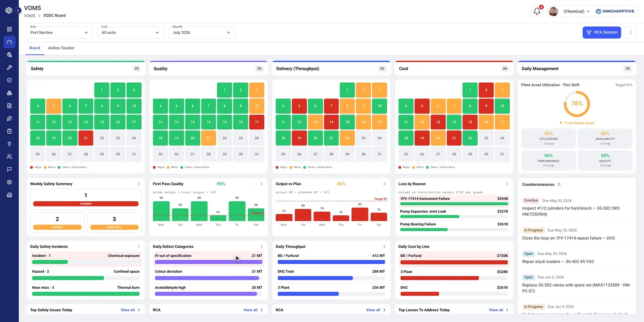This screenshot has width=644, height=322.
Task: Open the Overdue countermeasure about #1/#2 cylinders
Action: click(x=577, y=208)
